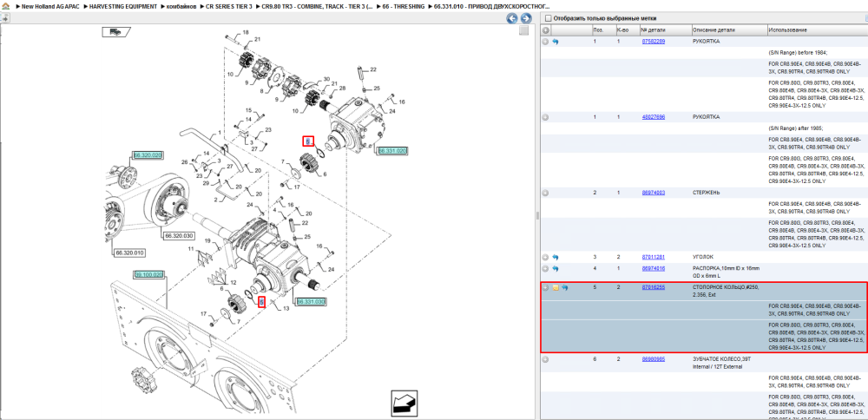Toggle show only selected marks checkbox
The image size is (868, 420).
click(548, 18)
